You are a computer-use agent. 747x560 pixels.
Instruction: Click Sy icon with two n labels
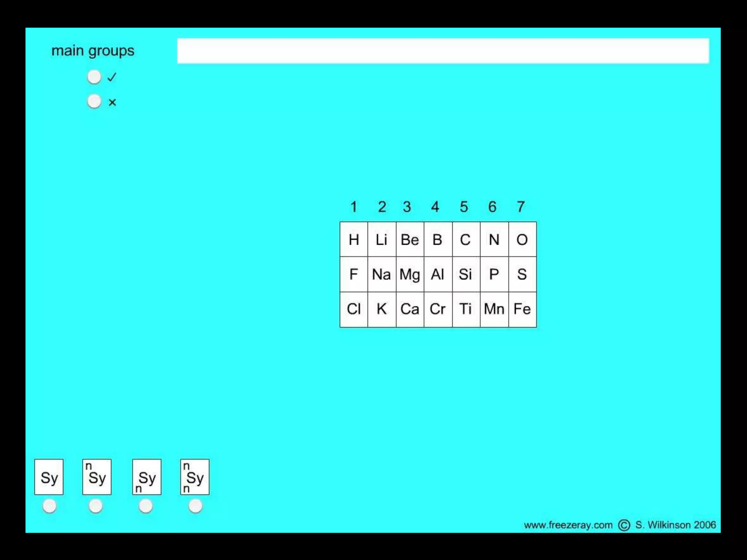[x=195, y=477]
